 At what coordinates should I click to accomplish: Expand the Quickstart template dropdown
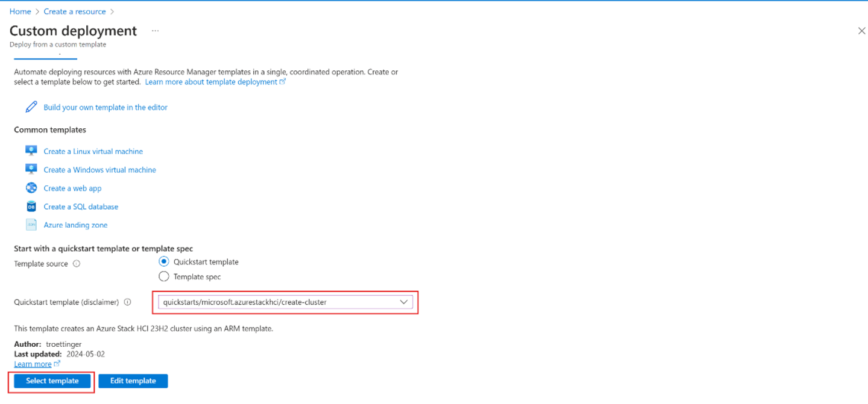tap(404, 302)
